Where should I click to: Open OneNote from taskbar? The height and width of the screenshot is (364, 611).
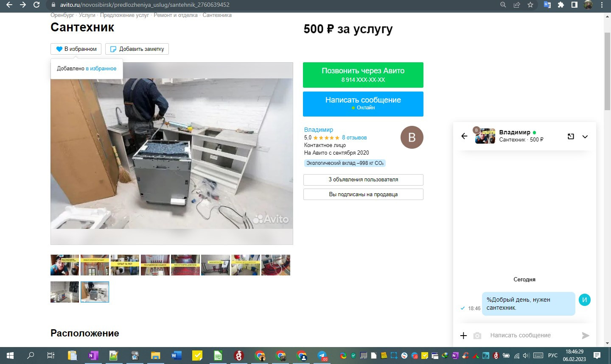[x=93, y=356]
